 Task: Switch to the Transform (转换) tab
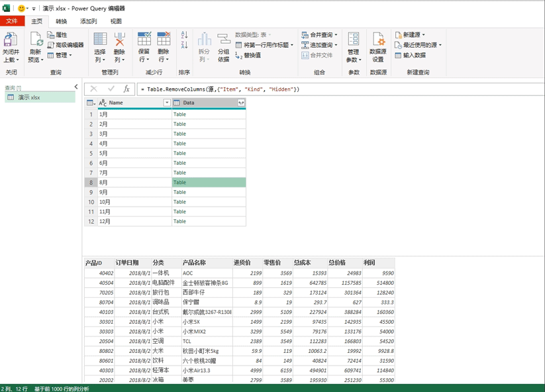pyautogui.click(x=61, y=21)
